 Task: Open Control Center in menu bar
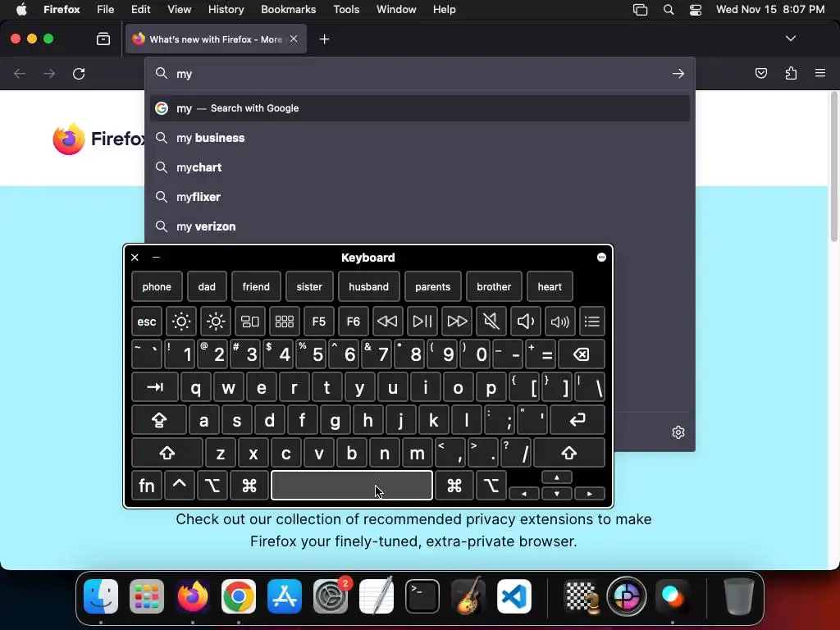click(x=696, y=9)
